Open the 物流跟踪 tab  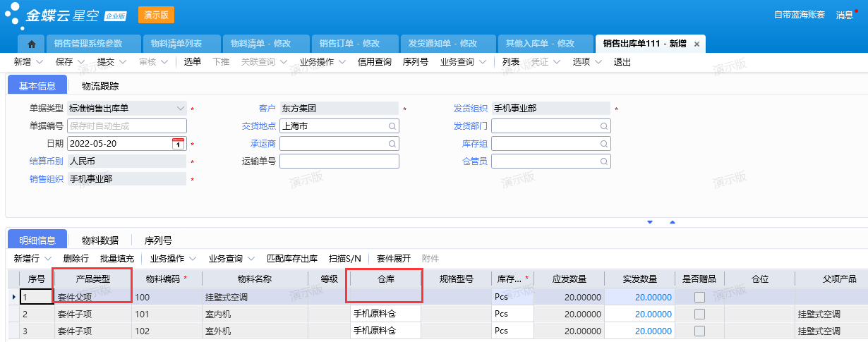point(100,86)
